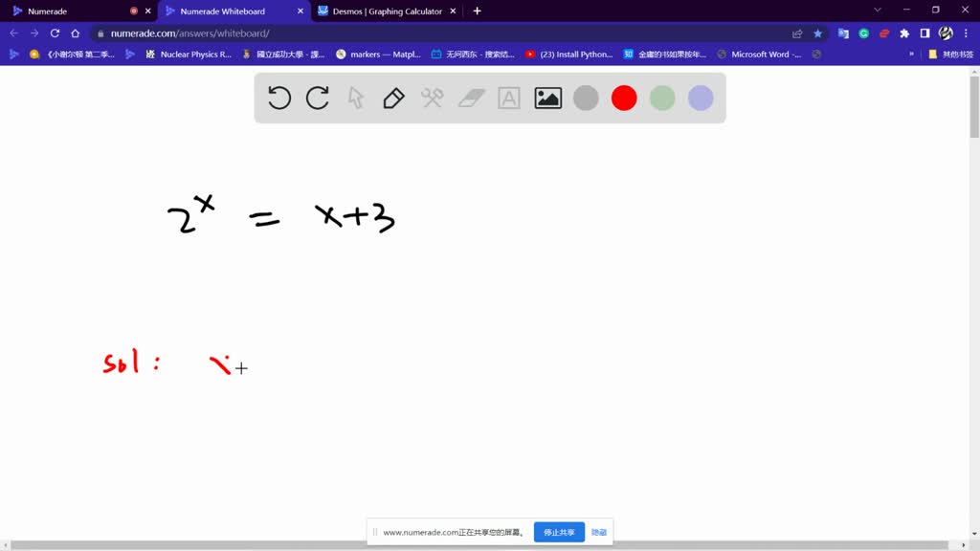Open 其他书签 bookmarks folder
This screenshot has height=551, width=980.
pyautogui.click(x=950, y=55)
